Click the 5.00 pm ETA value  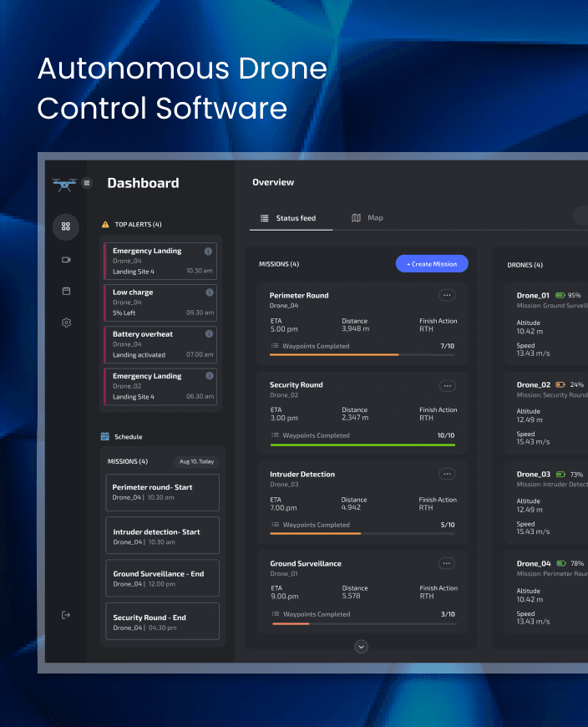[284, 328]
